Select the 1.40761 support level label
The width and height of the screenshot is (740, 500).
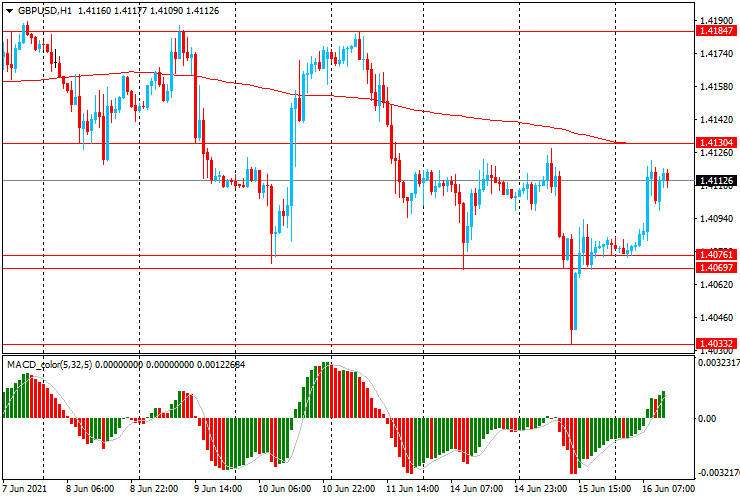[716, 255]
